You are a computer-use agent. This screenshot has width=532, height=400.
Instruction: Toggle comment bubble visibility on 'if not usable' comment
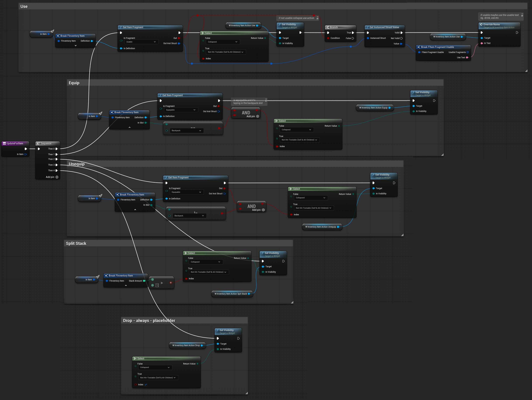click(x=317, y=19)
